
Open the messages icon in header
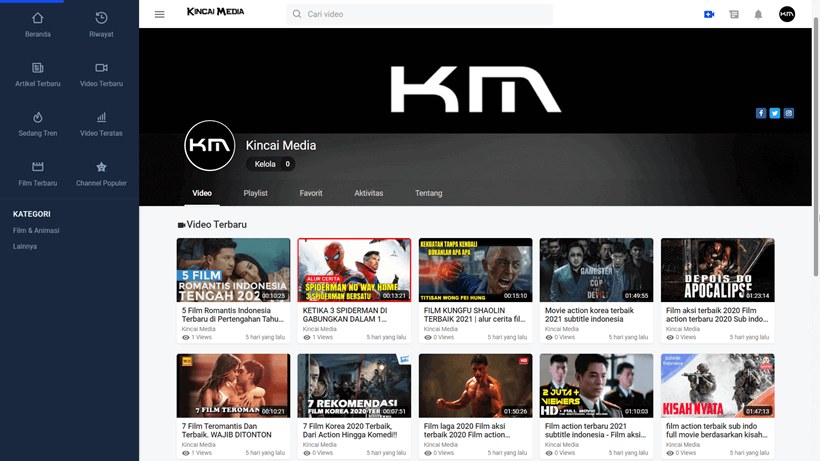coord(734,14)
